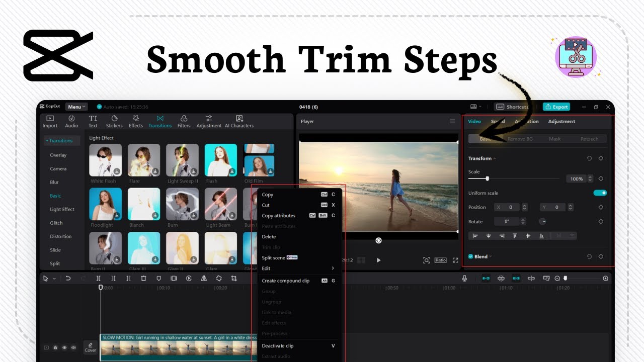Open the Edit submenu in context menu
644x362 pixels.
[x=298, y=268]
